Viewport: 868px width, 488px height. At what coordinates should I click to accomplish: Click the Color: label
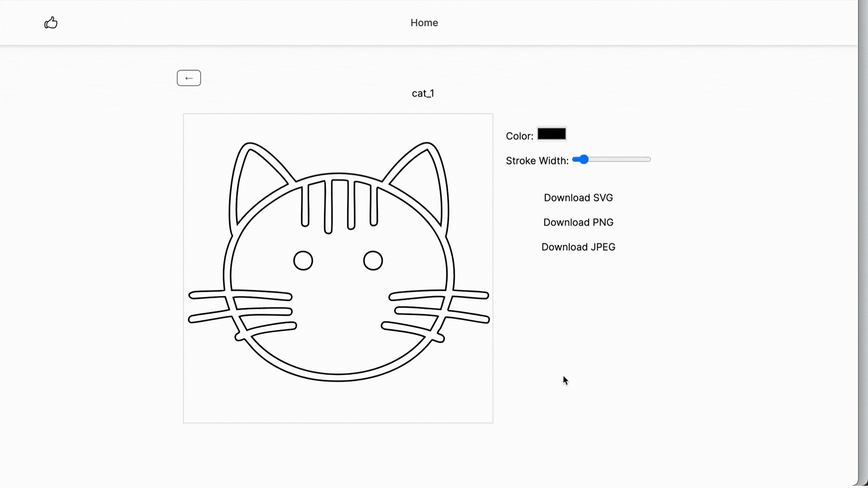pos(519,136)
